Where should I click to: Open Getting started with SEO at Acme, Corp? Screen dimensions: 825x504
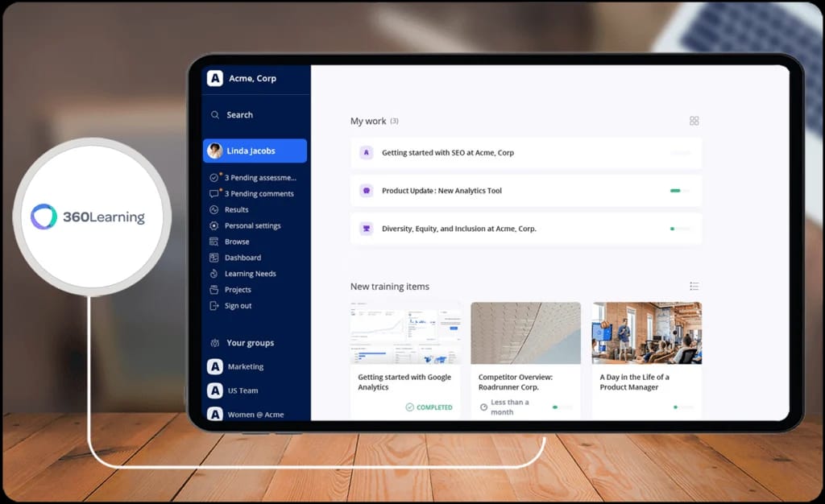pos(526,152)
